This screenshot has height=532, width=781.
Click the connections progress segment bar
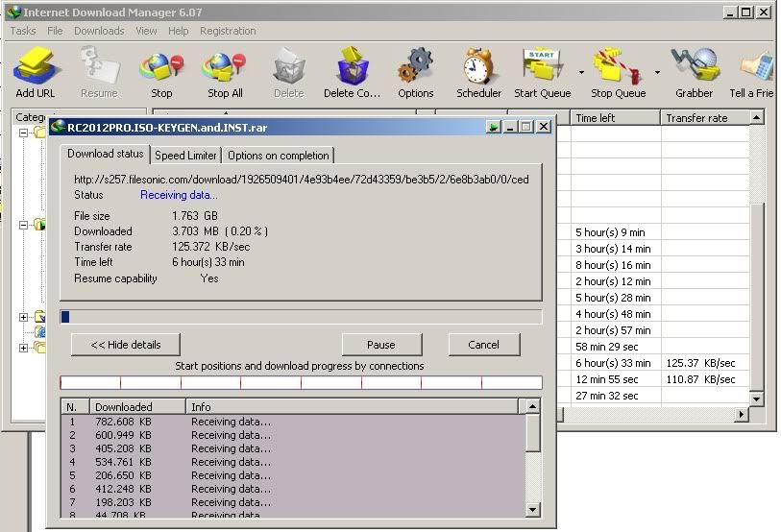(301, 382)
